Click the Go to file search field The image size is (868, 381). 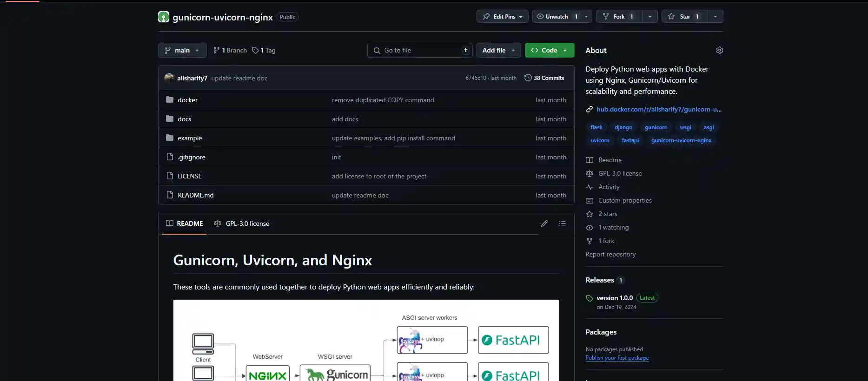(419, 50)
